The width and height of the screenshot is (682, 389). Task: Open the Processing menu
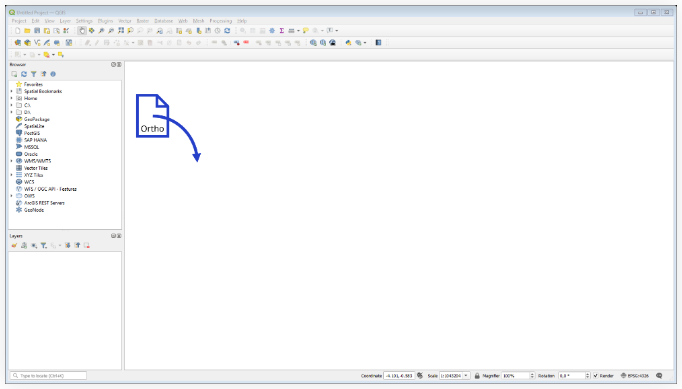(x=221, y=21)
